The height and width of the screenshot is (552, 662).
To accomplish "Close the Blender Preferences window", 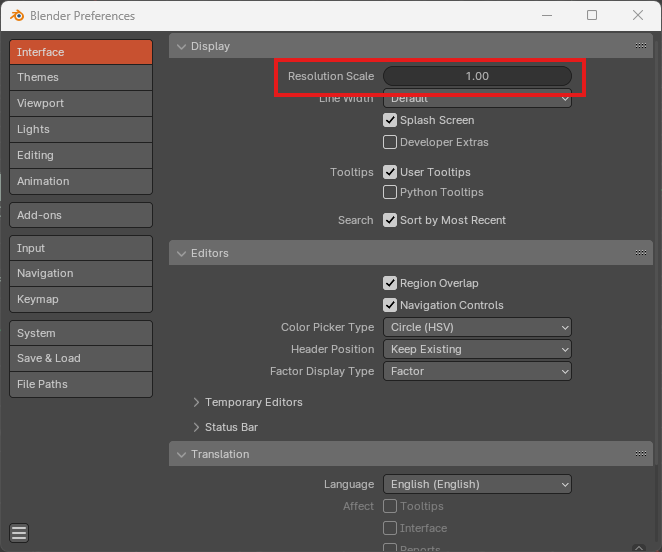I will tap(638, 16).
